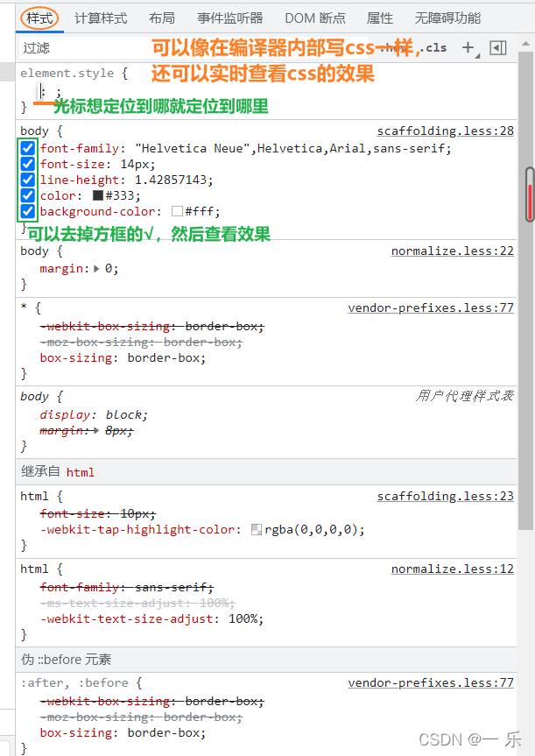Click the element.style selector text
Screen dimensions: 535x756
[67, 74]
